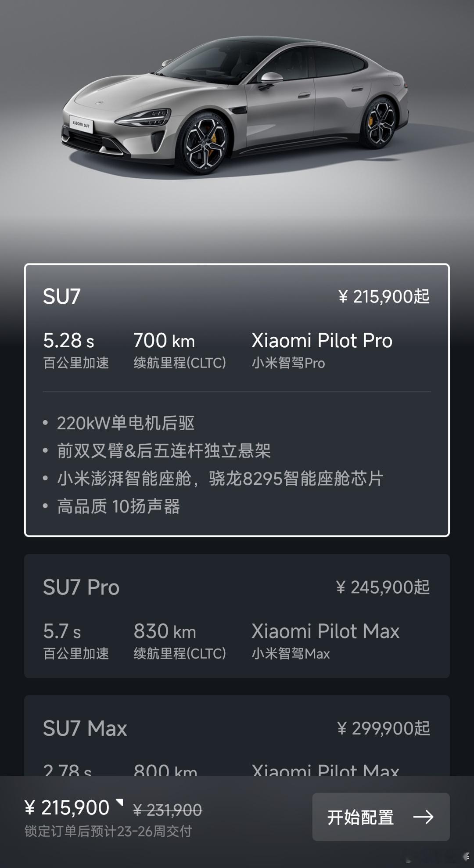Click the arrow icon on 开始配置 button
The width and height of the screenshot is (474, 868).
[424, 817]
